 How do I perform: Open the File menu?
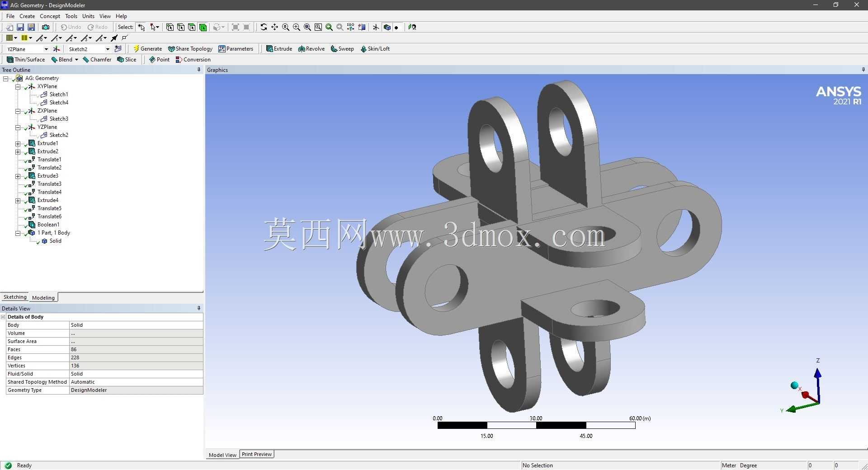(x=10, y=16)
